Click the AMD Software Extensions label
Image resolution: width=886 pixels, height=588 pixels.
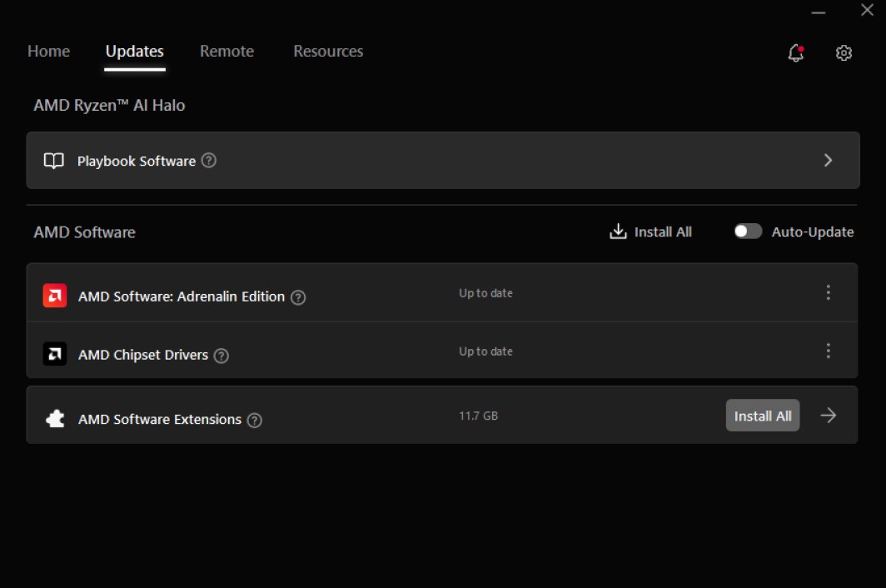coord(160,419)
